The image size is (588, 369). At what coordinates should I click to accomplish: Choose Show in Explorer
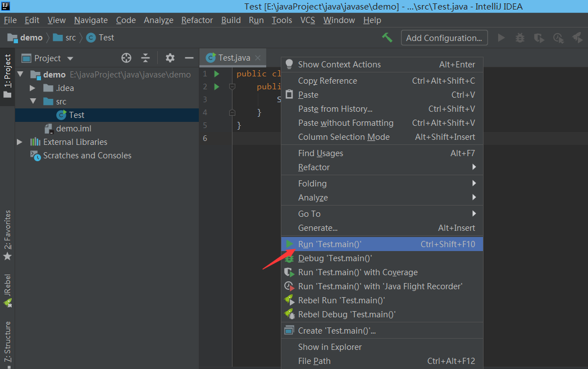[x=382, y=347]
